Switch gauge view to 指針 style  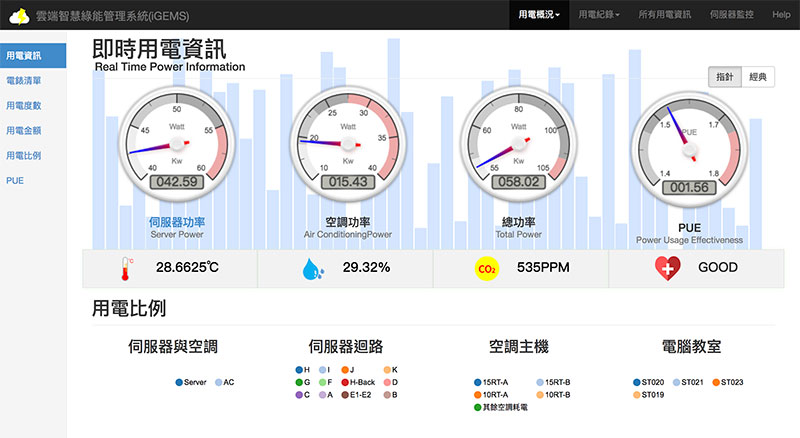point(724,77)
